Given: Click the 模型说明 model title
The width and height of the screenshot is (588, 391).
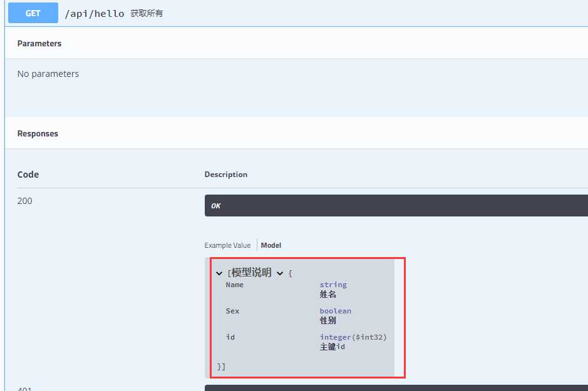Looking at the screenshot, I should click(x=251, y=273).
